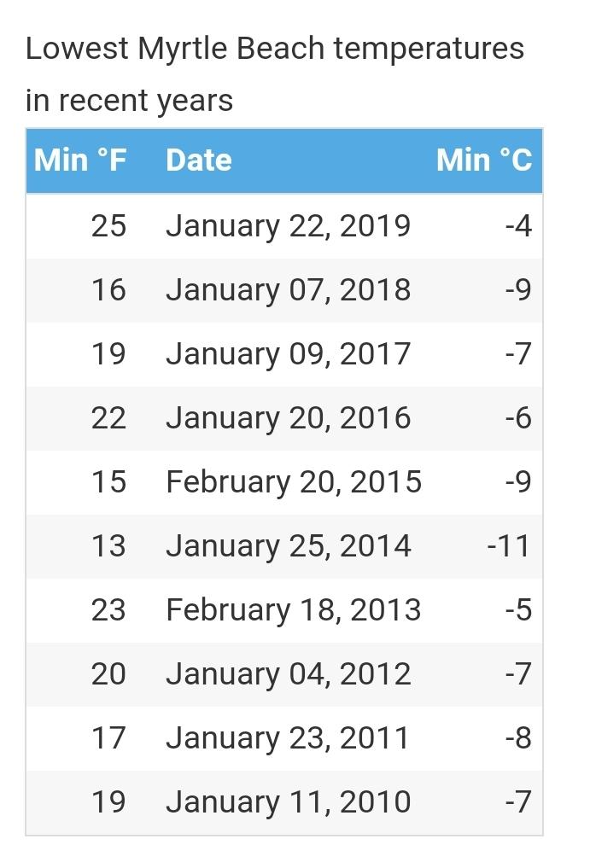Select the February 18, 2013 date cell
Viewport: 596px width, 868px height.
click(294, 610)
